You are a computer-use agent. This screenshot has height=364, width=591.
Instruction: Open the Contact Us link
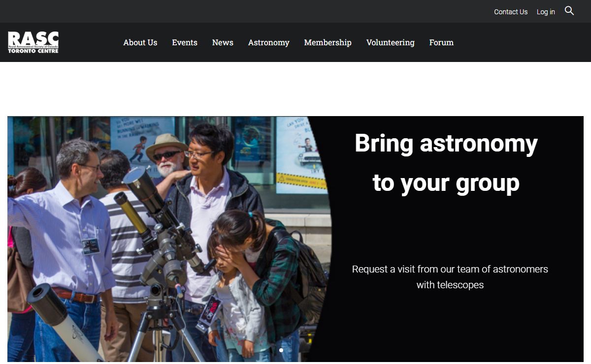coord(511,12)
